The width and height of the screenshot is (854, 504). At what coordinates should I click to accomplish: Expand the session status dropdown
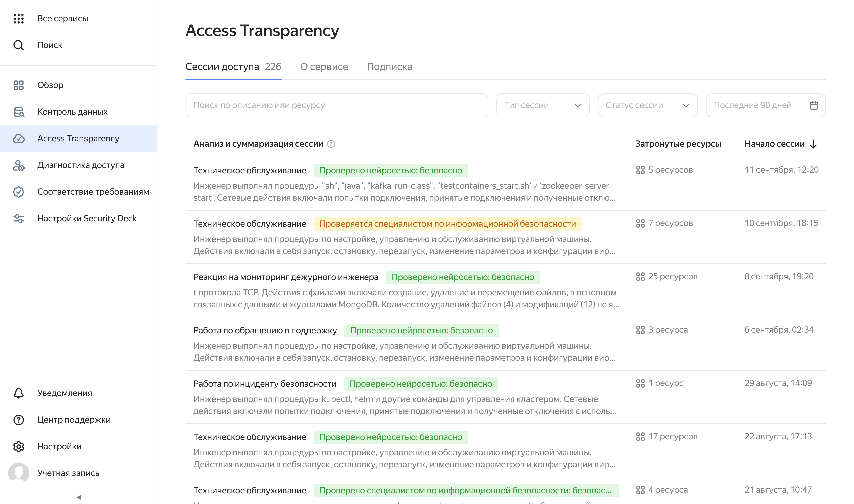click(x=647, y=105)
